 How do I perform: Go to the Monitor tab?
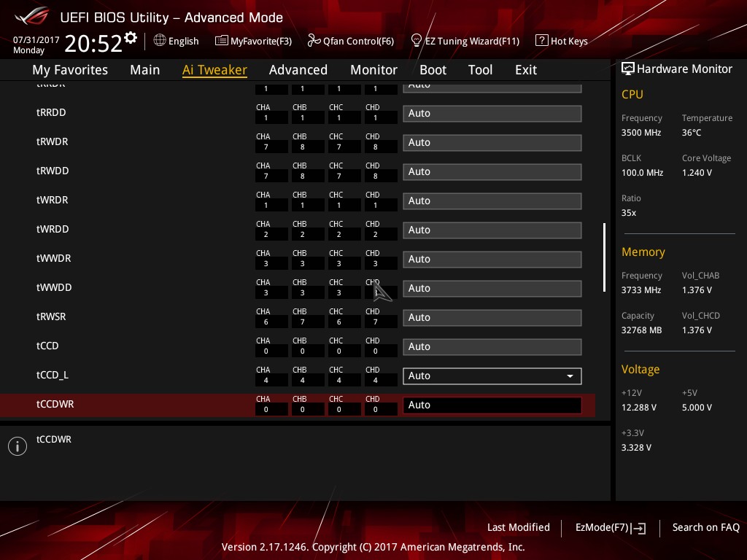coord(373,70)
